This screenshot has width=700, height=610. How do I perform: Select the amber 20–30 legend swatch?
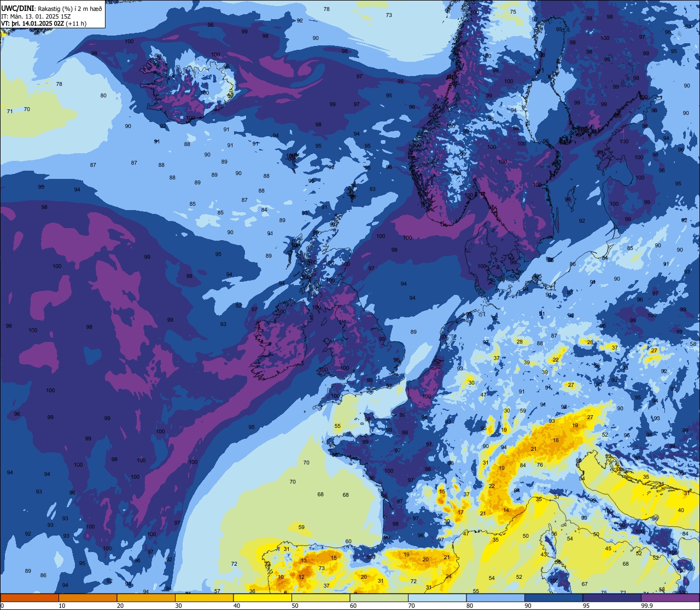146,597
